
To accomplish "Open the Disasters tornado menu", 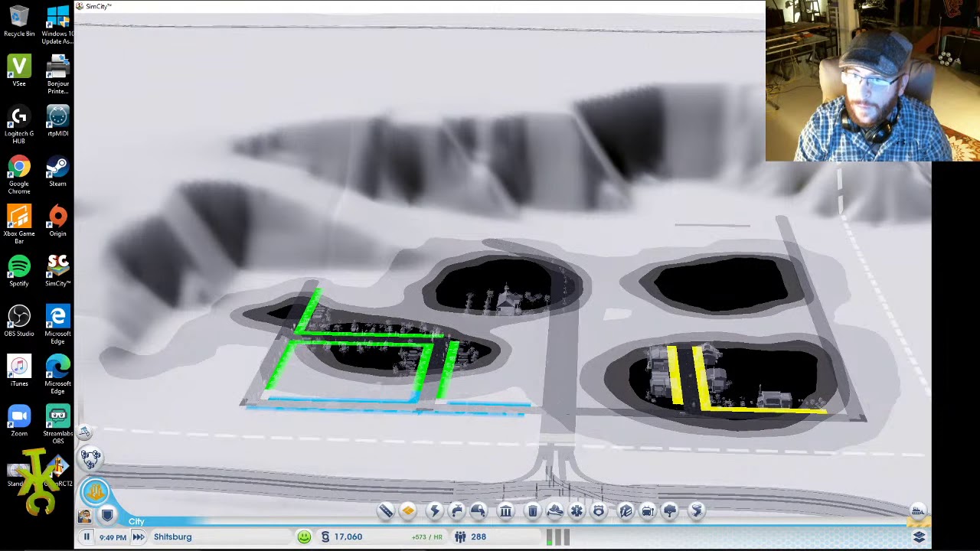I will [697, 511].
